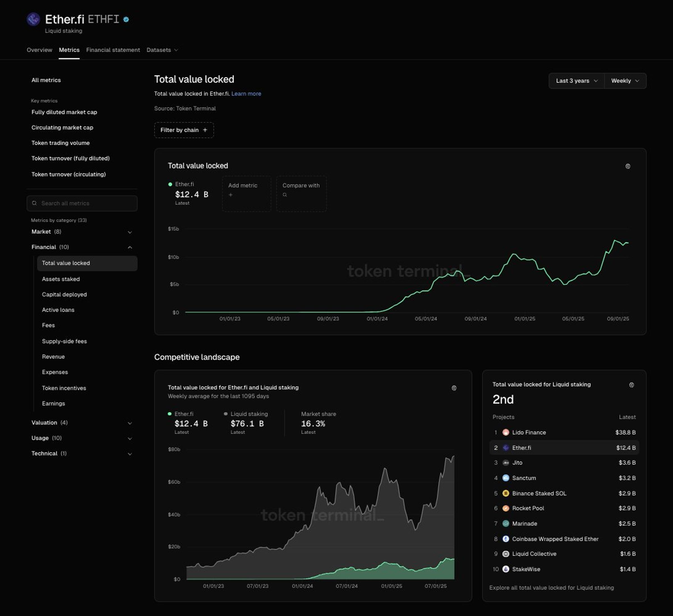Click the Ether.fi logo icon in header
Screen dimensions: 673x616
(33, 19)
